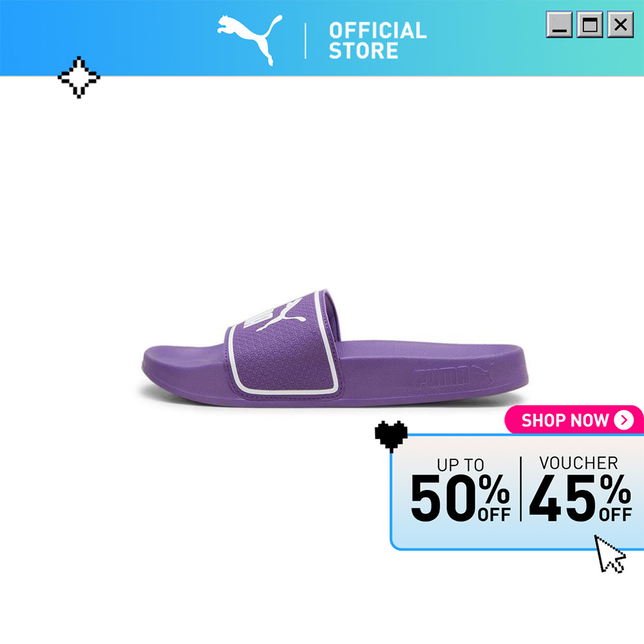Open the OFFICIAL STORE text link
This screenshot has width=644, height=644.
(x=377, y=40)
